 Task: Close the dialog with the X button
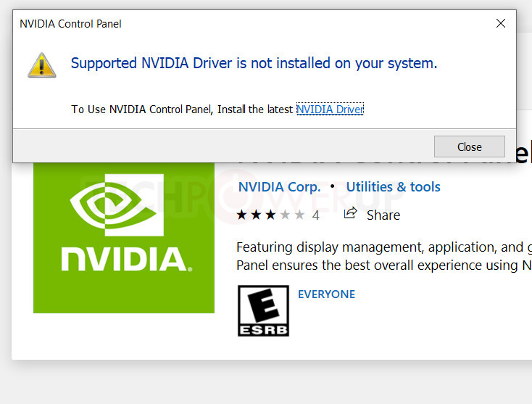tap(500, 24)
